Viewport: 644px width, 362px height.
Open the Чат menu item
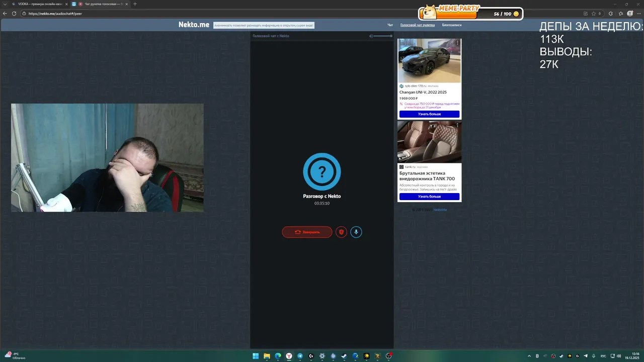390,25
